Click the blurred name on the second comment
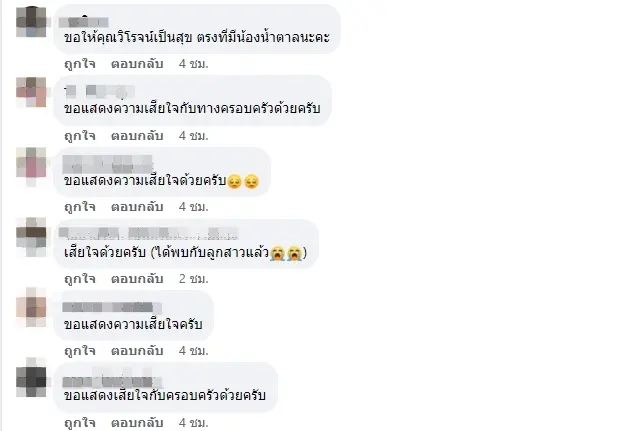 click(100, 91)
